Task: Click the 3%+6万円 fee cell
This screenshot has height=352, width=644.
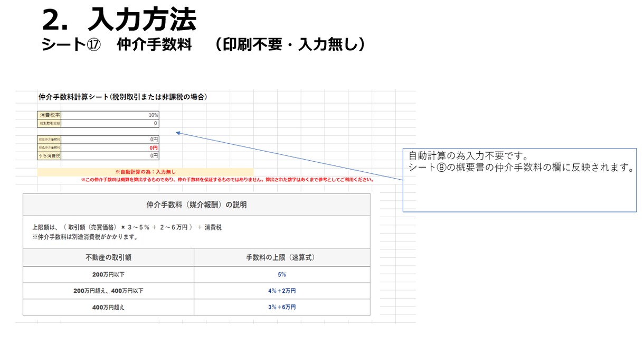Action: 281,307
